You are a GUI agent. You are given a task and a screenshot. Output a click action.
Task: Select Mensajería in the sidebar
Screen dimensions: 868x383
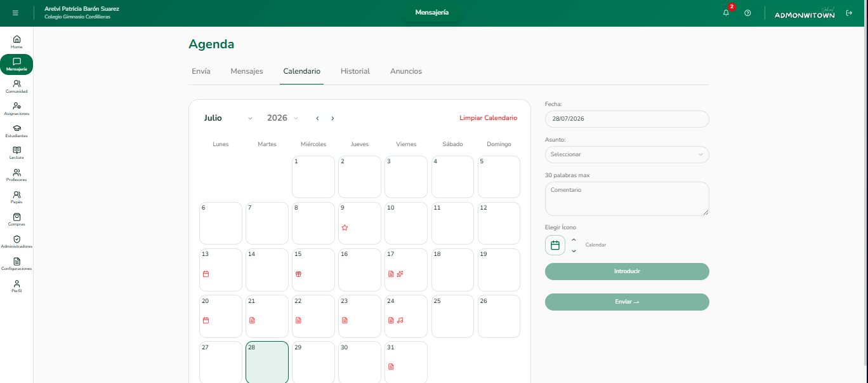click(16, 64)
